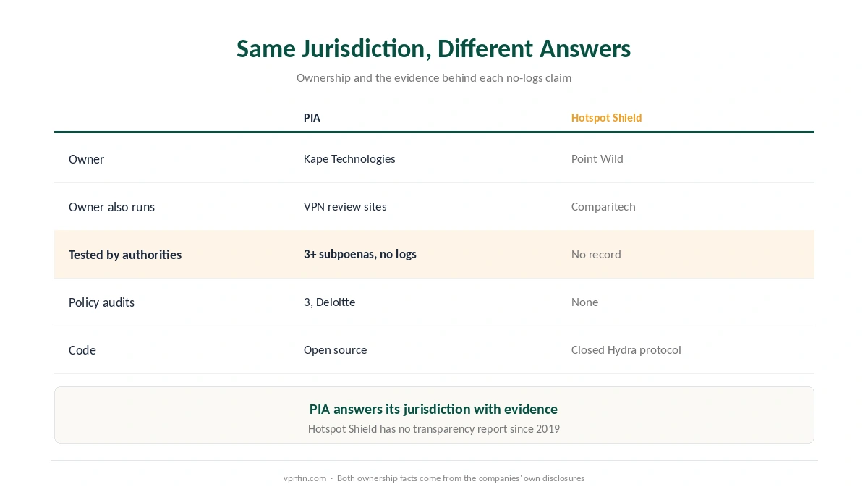Select the "None" cell under Hotspot Shield
Image resolution: width=868 pixels, height=492 pixels.
pos(584,302)
